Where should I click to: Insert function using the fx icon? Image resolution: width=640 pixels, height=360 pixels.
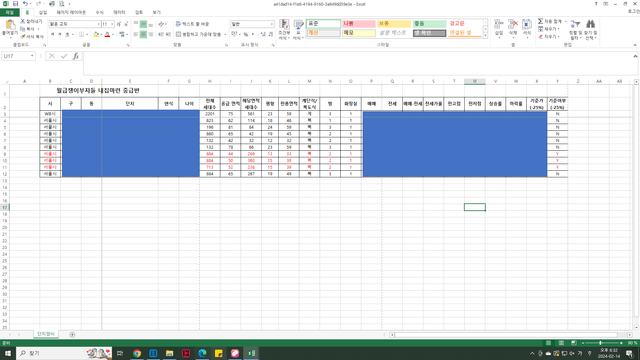pos(76,56)
